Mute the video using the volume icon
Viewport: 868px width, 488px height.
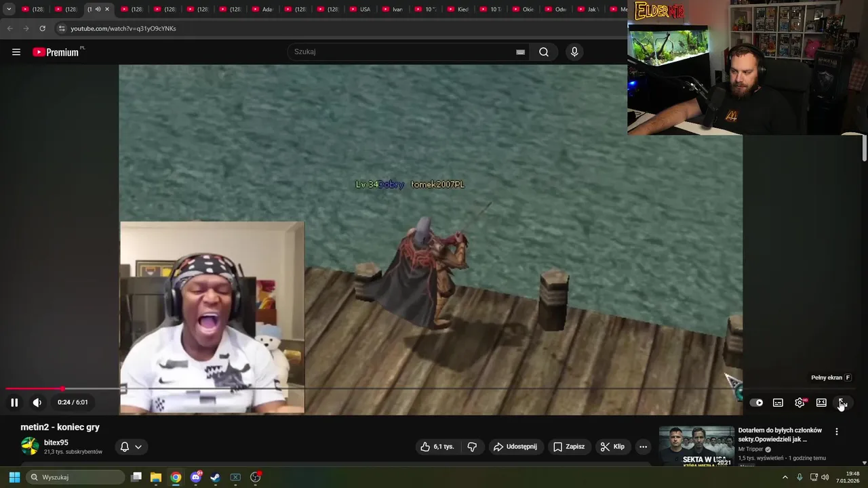(x=37, y=403)
